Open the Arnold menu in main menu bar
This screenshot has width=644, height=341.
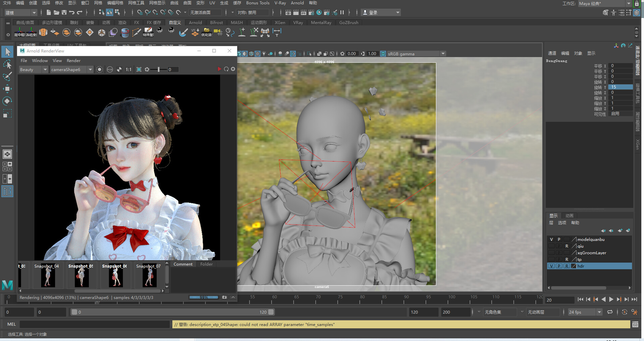297,3
